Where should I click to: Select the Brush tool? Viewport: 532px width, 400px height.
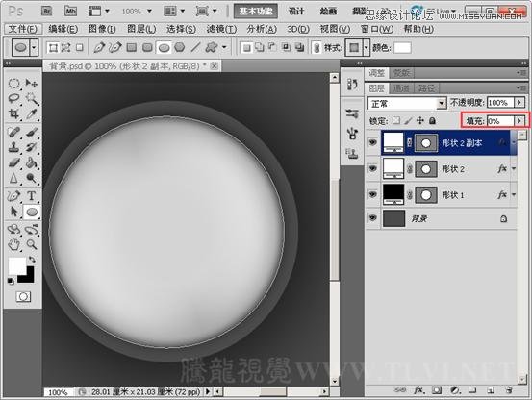click(x=32, y=132)
